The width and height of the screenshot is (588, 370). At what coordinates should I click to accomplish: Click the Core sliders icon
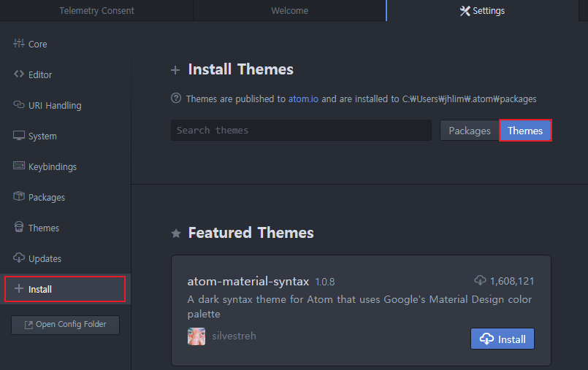[19, 44]
